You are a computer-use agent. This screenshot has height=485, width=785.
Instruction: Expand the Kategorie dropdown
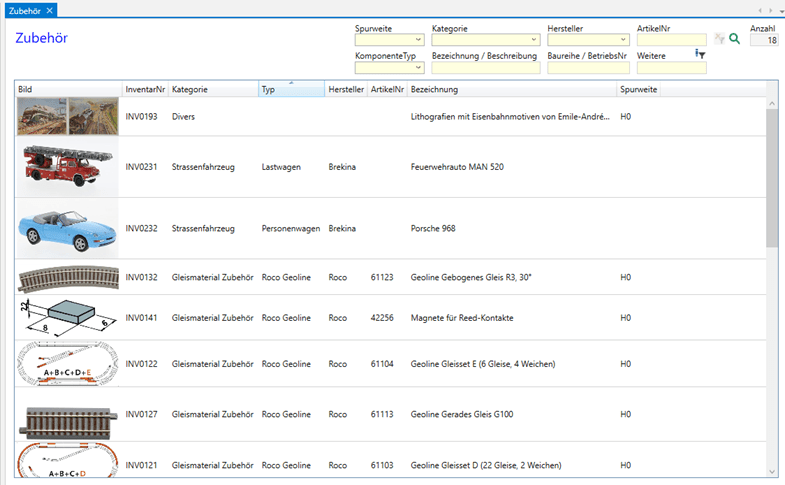click(533, 41)
